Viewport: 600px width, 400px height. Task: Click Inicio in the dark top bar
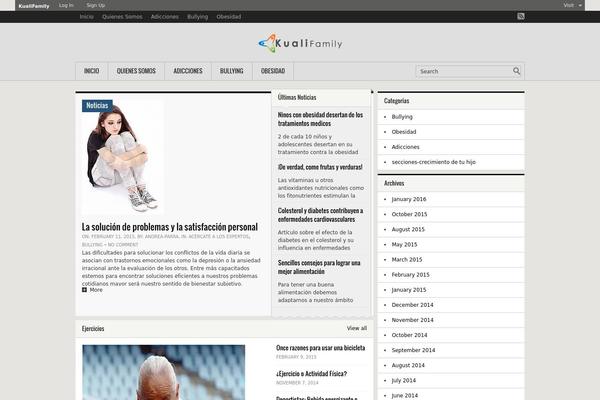click(86, 16)
